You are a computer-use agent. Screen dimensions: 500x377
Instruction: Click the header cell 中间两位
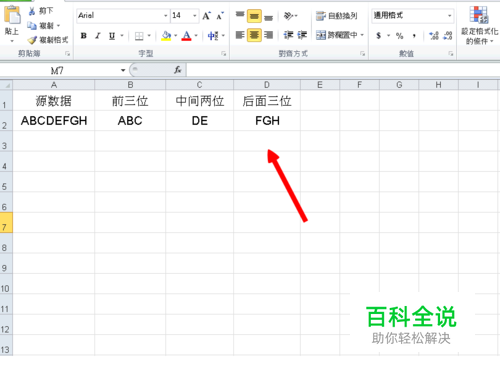(200, 100)
